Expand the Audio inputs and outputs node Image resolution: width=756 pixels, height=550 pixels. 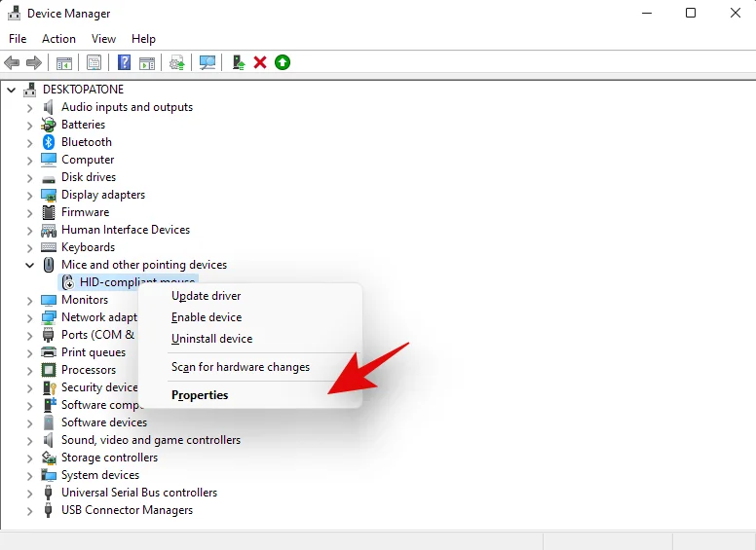click(x=29, y=107)
